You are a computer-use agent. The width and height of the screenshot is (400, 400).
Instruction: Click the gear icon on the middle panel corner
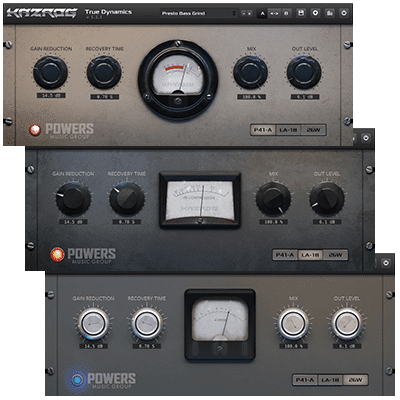(366, 138)
